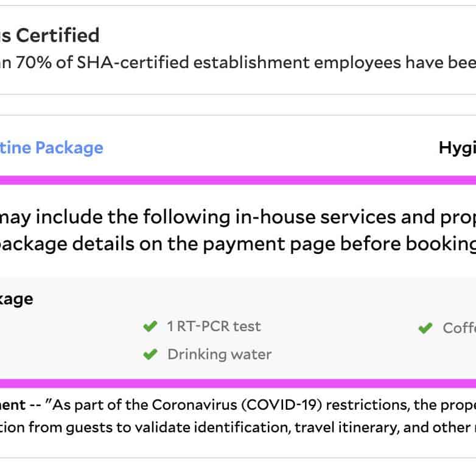Click the green checkmark beside the Coffee item
Screen dimensions: 476x470
425,328
